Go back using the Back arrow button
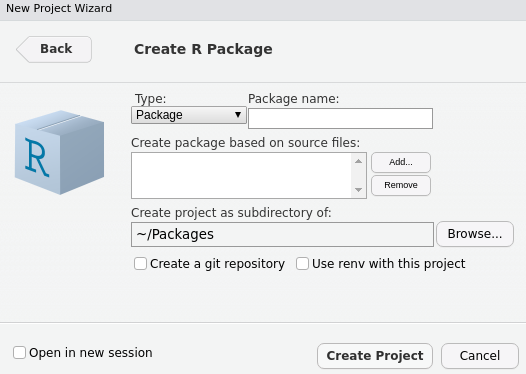Viewport: 526px width, 374px height. (x=54, y=49)
